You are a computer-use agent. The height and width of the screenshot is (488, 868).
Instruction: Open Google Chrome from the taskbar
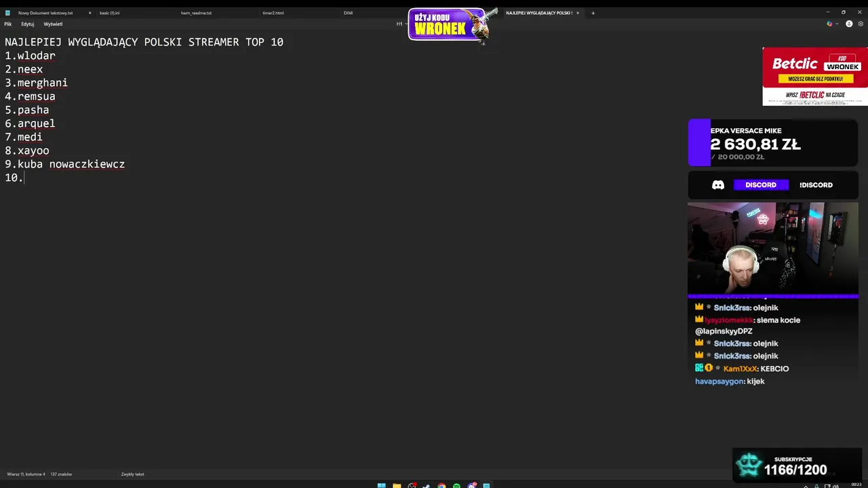tap(441, 485)
